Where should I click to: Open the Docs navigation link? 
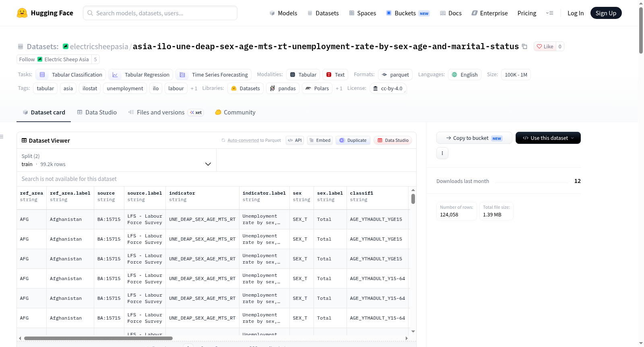451,13
